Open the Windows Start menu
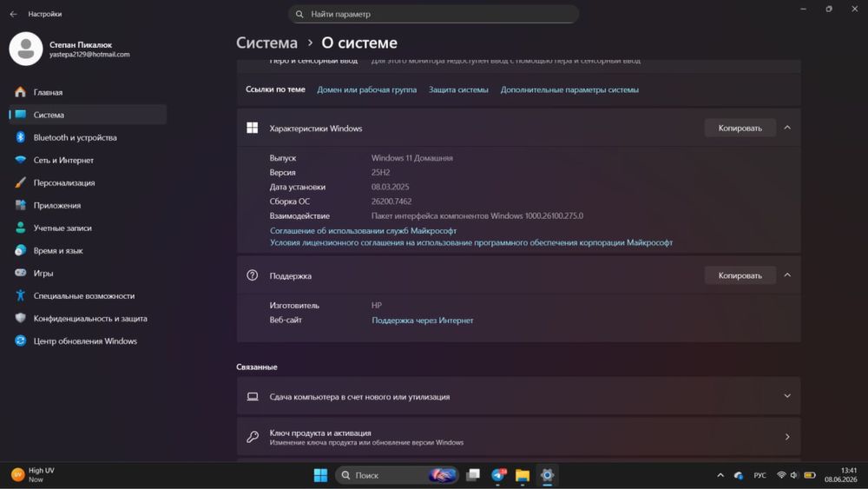This screenshot has width=868, height=489. (320, 475)
